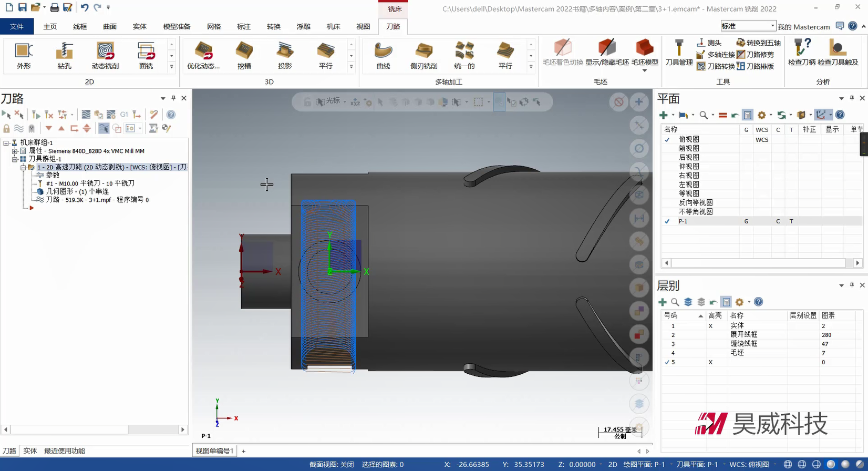Open the 侧刃铣削 swarf milling toolpath
The image size is (868, 471).
tap(423, 55)
